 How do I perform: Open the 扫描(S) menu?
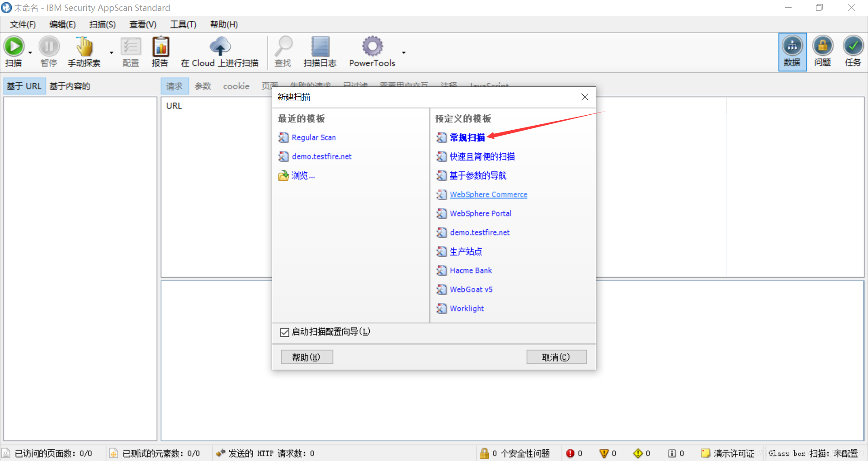(103, 24)
